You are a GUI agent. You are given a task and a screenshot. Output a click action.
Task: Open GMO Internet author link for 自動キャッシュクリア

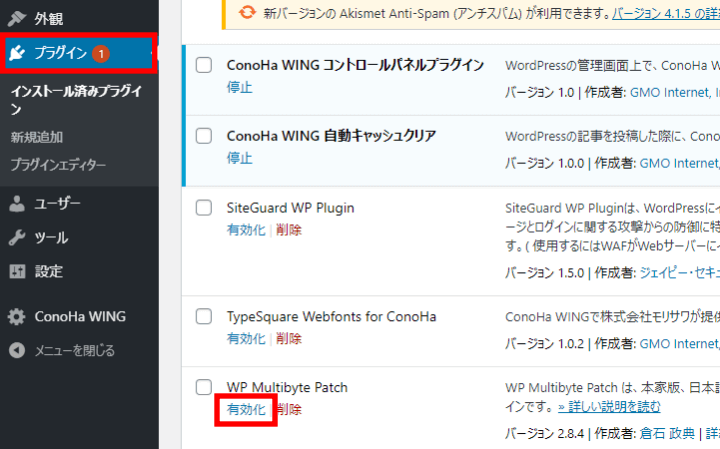pyautogui.click(x=680, y=163)
